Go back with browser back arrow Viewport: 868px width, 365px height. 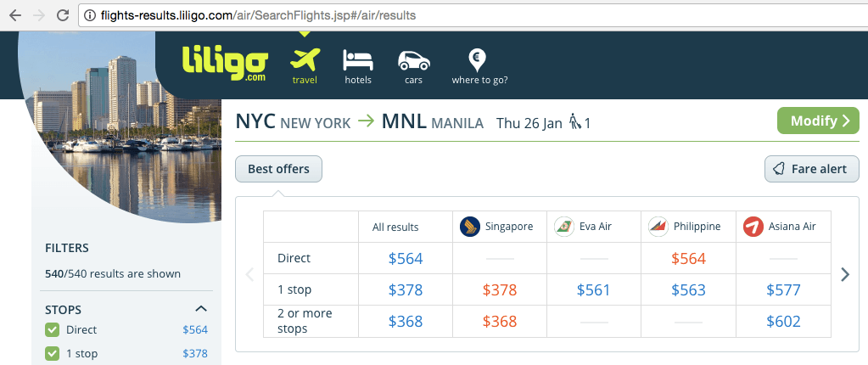click(15, 15)
